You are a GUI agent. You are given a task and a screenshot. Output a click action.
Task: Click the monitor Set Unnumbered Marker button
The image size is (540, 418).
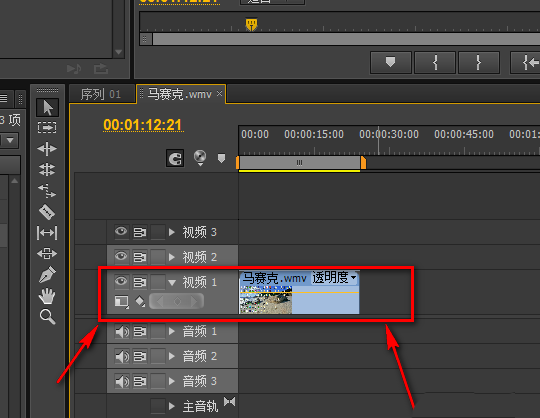click(391, 63)
